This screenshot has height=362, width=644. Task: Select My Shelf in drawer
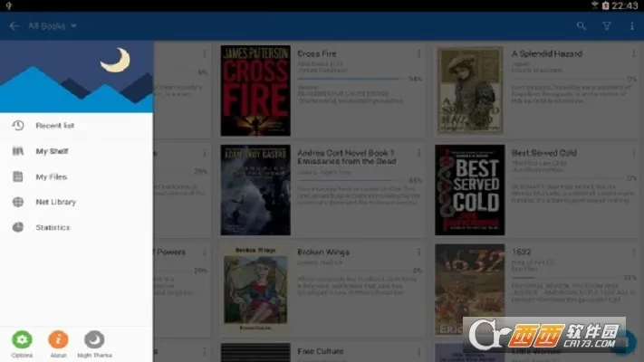pyautogui.click(x=52, y=151)
